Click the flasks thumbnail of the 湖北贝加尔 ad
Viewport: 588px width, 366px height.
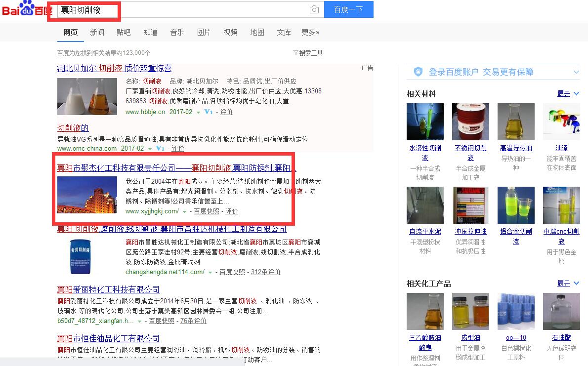tap(87, 96)
